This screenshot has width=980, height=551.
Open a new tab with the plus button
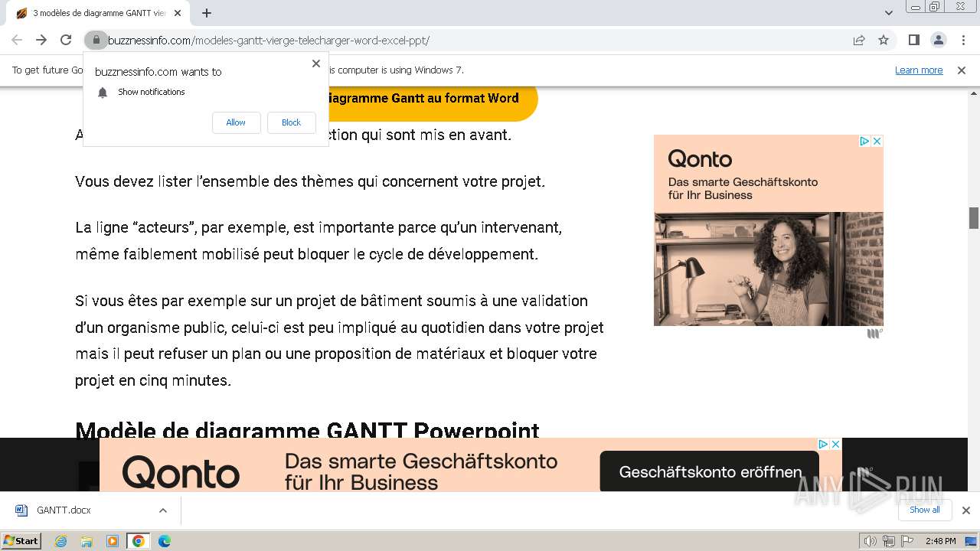coord(207,13)
